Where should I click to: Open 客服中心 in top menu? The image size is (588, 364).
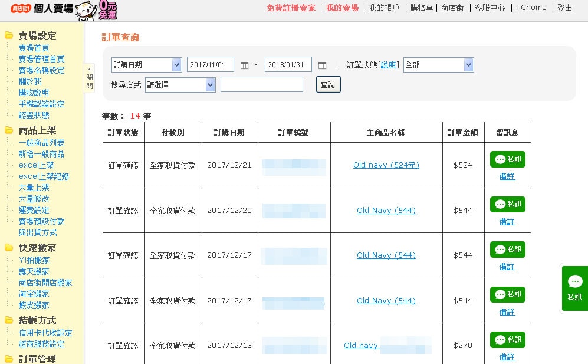pyautogui.click(x=490, y=8)
